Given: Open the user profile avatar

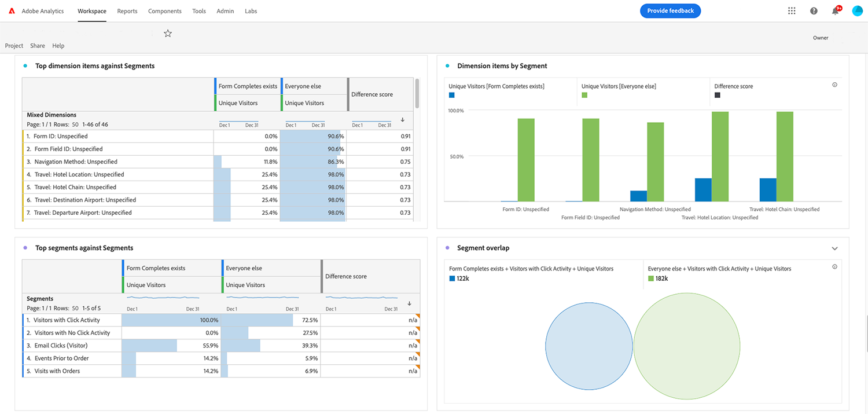Looking at the screenshot, I should point(858,11).
